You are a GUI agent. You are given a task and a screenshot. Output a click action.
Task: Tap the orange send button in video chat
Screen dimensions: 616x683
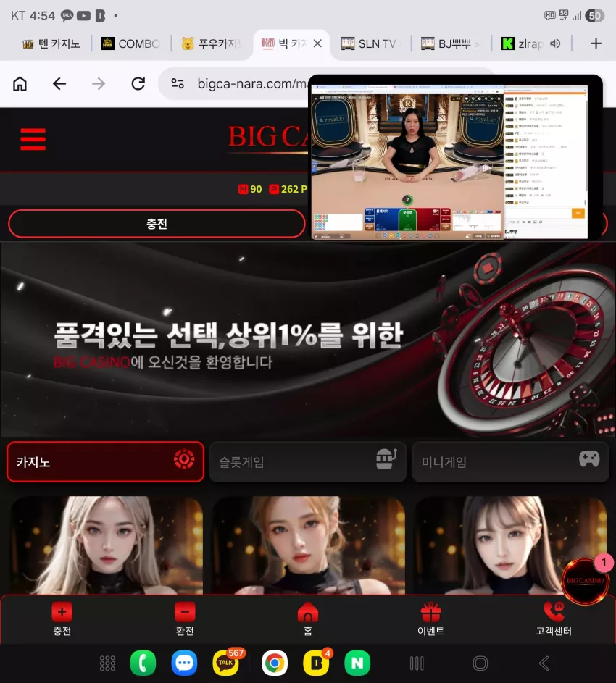pos(578,213)
